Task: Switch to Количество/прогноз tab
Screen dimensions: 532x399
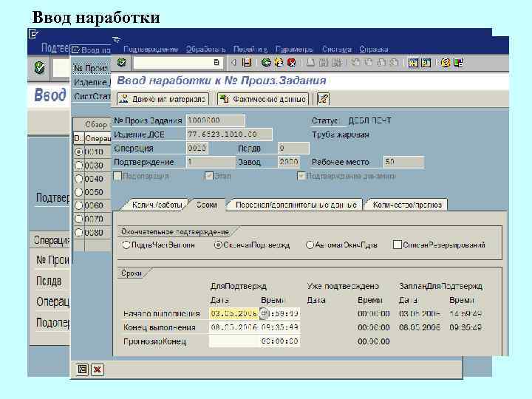Action: 407,205
